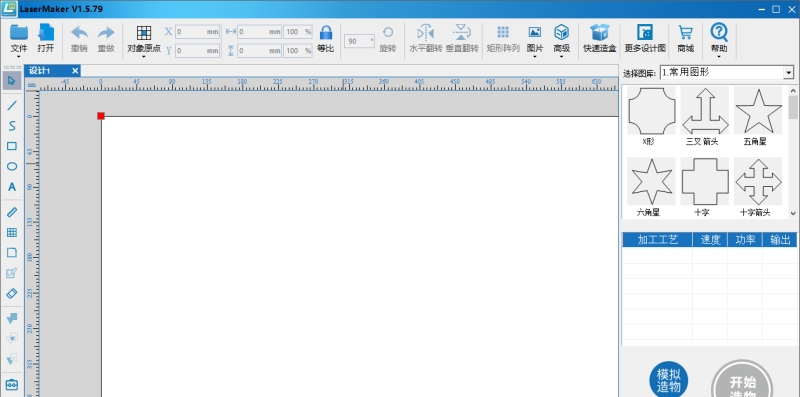Viewport: 800px width, 397px height.
Task: Select the X形 shape thumbnail
Action: (x=651, y=110)
